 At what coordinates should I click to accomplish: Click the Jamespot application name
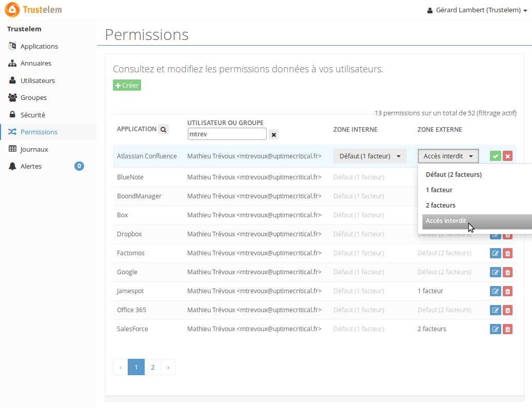coord(130,291)
